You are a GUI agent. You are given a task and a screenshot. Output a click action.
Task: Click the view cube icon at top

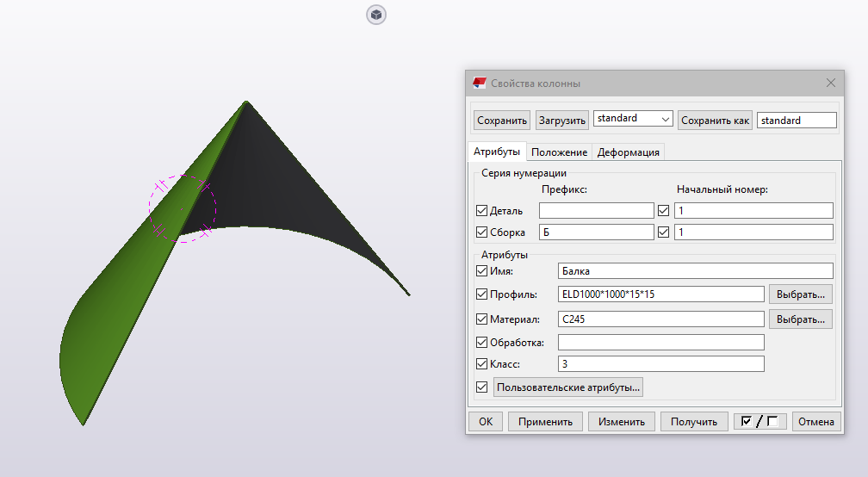pos(376,15)
